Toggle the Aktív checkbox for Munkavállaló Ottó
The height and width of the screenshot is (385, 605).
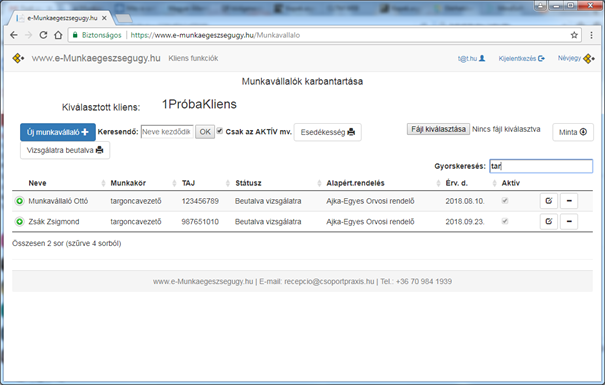[x=505, y=201]
